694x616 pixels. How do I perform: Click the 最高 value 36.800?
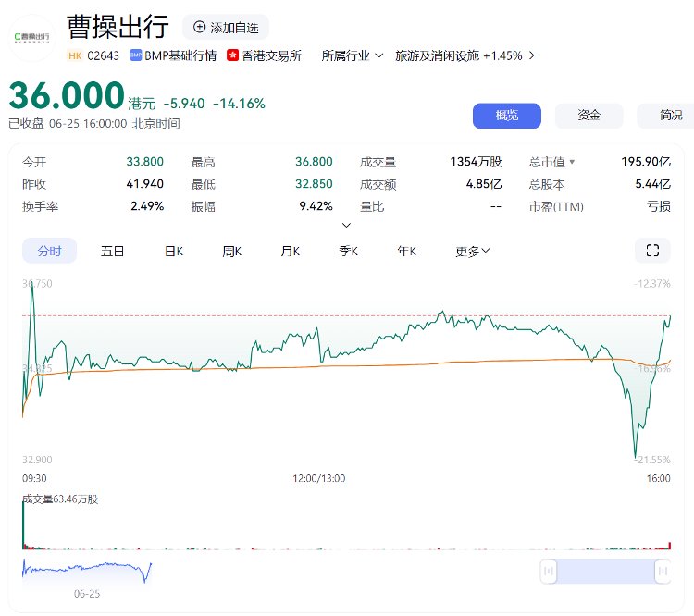[314, 162]
